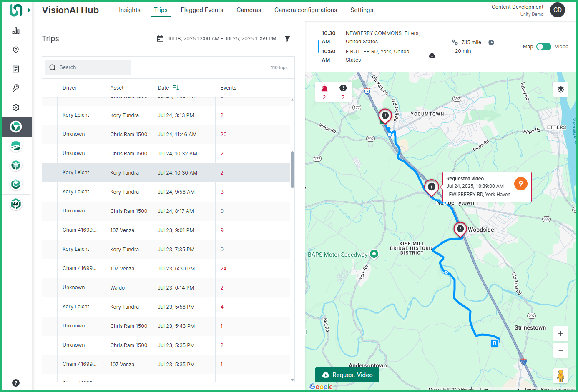Image resolution: width=578 pixels, height=392 pixels.
Task: Toggle the alarm events filter on map
Action: pyautogui.click(x=324, y=92)
